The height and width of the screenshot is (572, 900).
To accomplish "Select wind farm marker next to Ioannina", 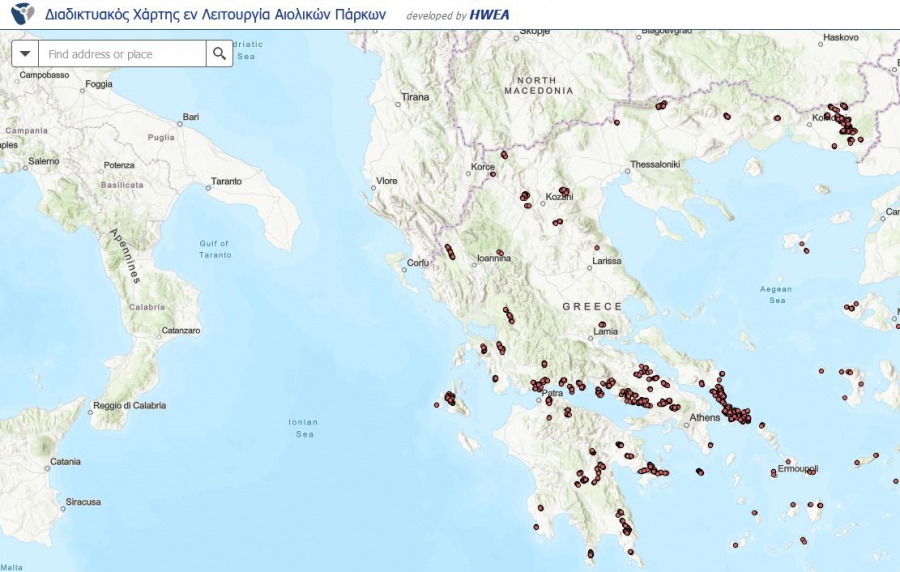I will 500,252.
